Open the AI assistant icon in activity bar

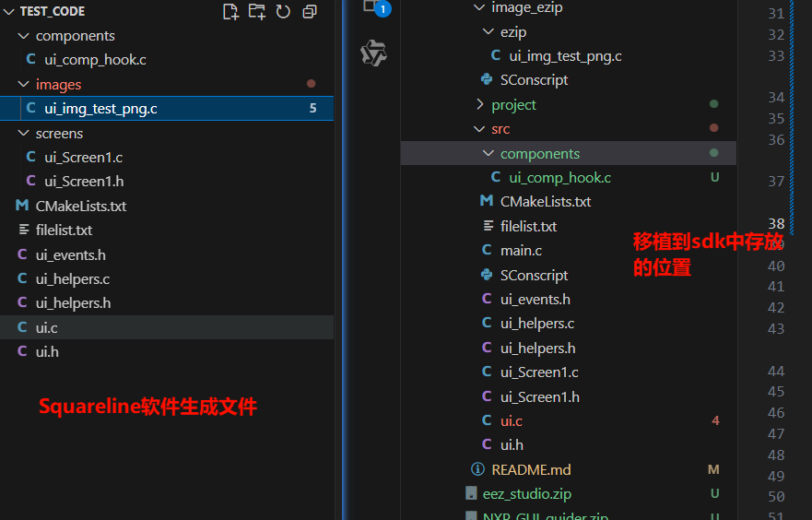coord(373,53)
